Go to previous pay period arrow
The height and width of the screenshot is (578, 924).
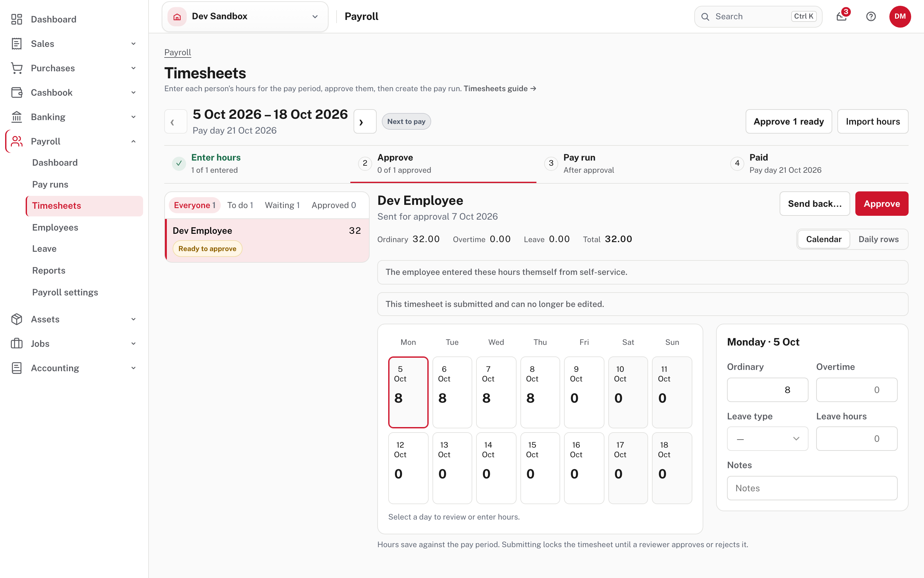[175, 122]
